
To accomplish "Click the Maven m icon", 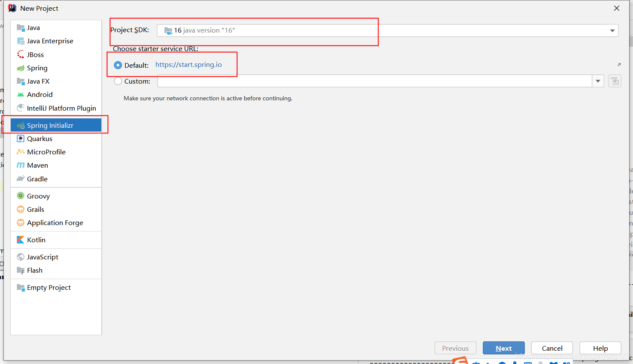I will click(x=21, y=165).
